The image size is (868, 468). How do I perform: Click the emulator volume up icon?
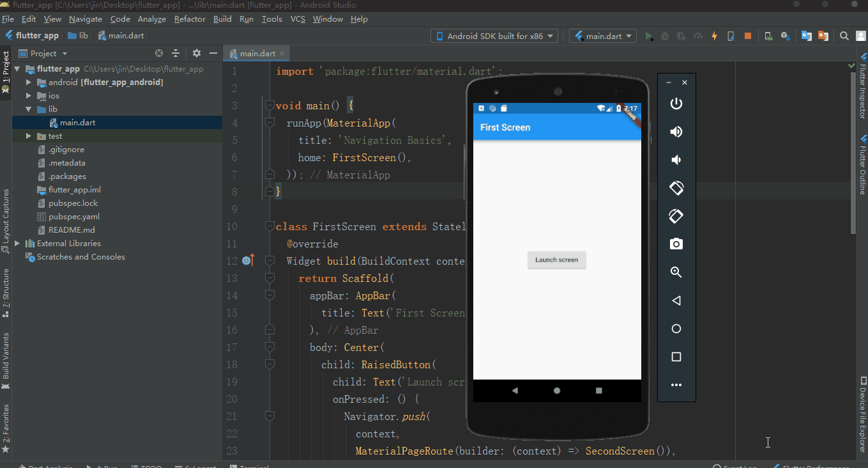tap(676, 132)
